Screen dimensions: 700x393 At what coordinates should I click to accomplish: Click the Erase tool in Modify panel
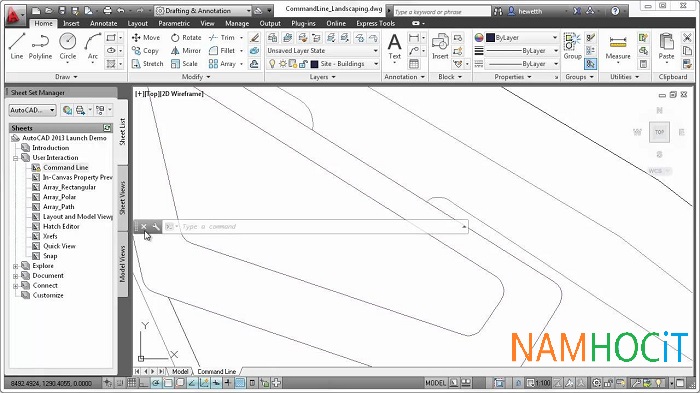point(254,38)
